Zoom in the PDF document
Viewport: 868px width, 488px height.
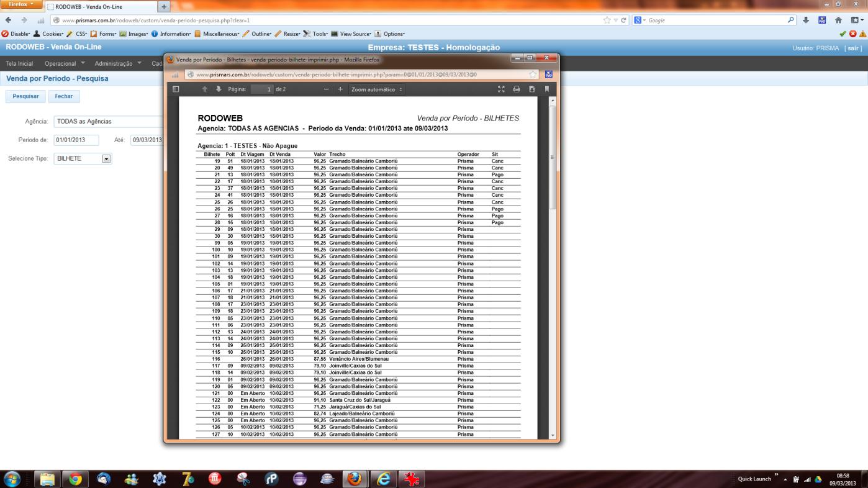(340, 89)
